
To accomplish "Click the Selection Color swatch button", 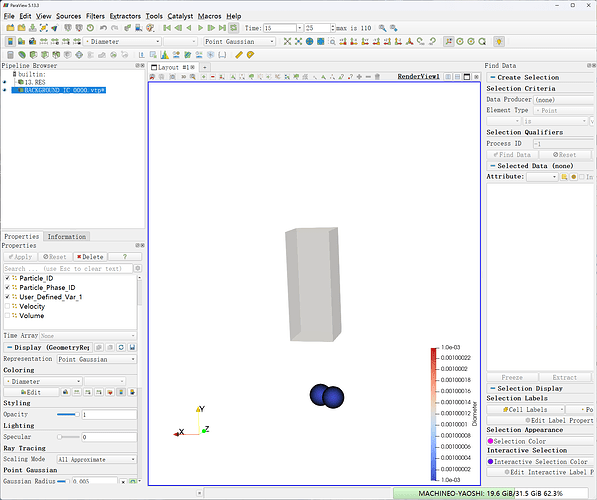I will [540, 441].
